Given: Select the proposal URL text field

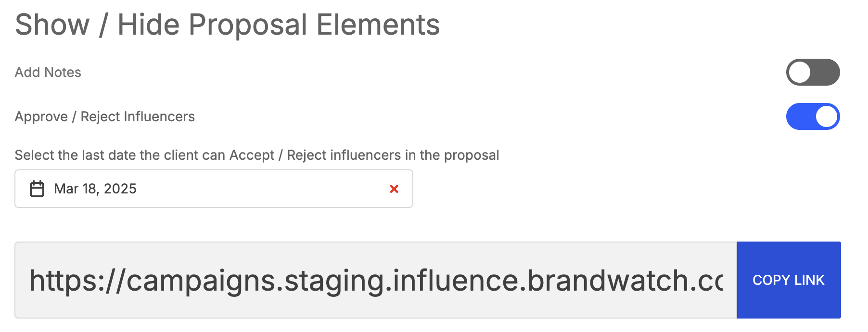Looking at the screenshot, I should [x=376, y=280].
